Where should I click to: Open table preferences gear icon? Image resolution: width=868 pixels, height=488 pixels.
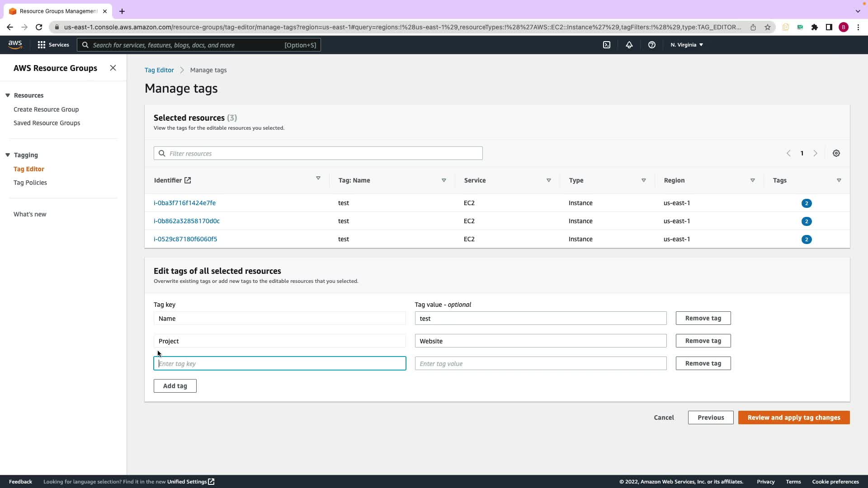836,154
